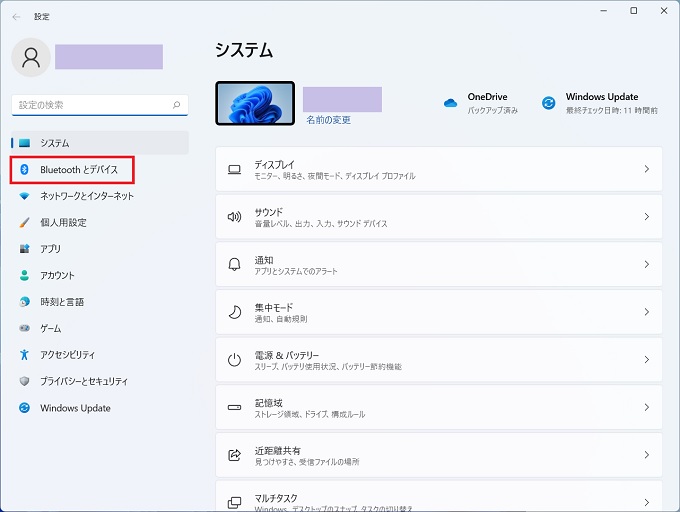The image size is (680, 512).
Task: Open アクセシビリティ settings category
Action: (x=100, y=355)
